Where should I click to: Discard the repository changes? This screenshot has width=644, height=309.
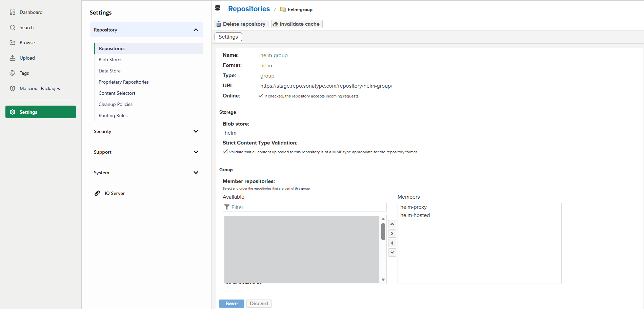[259, 304]
